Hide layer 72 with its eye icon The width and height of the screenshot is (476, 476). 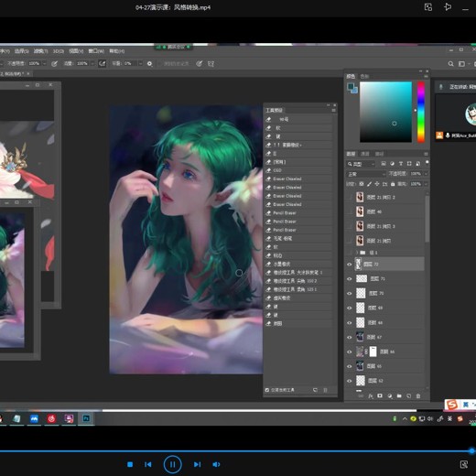[x=350, y=265]
